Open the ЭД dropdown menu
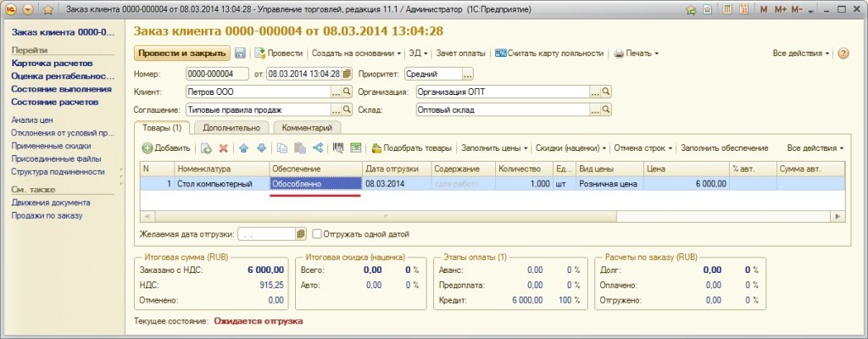This screenshot has height=339, width=868. [418, 53]
